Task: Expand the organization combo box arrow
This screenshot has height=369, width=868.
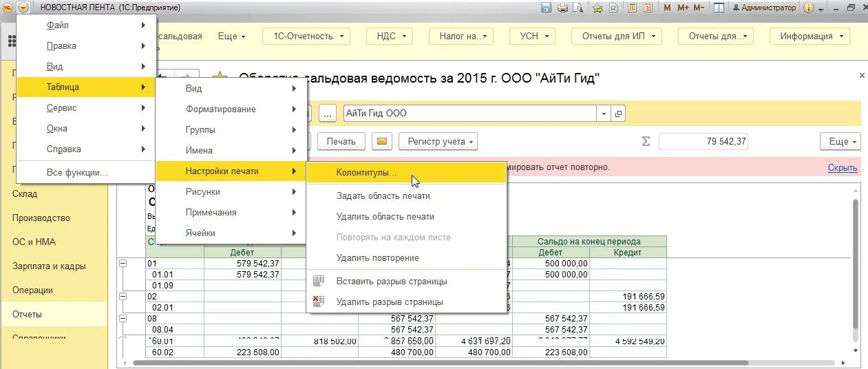Action: [604, 114]
